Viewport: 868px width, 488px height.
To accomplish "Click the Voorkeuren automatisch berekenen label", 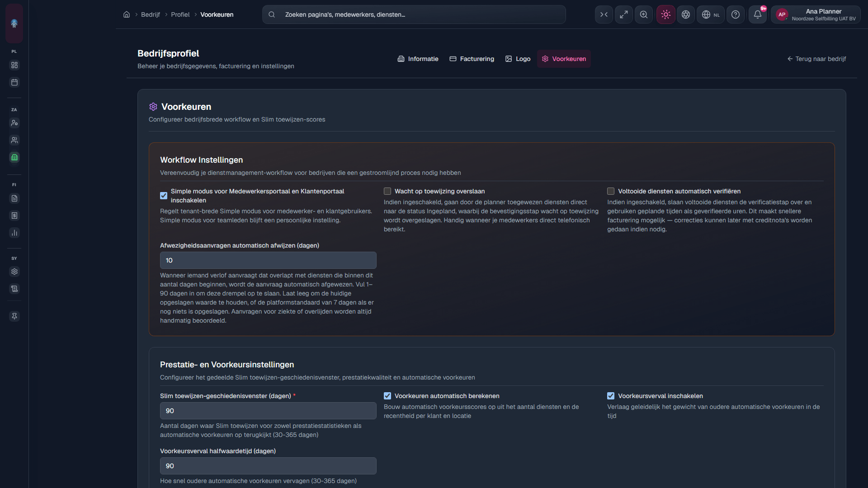I will point(447,396).
